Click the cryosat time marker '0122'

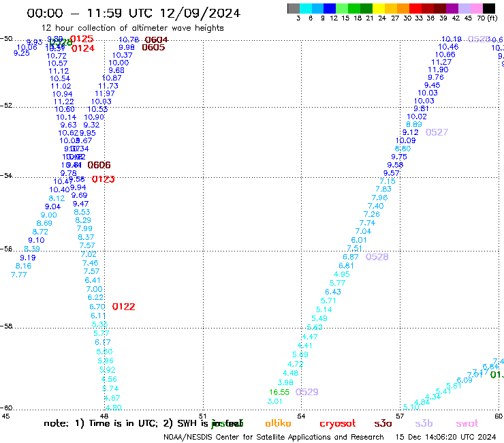[x=123, y=307]
